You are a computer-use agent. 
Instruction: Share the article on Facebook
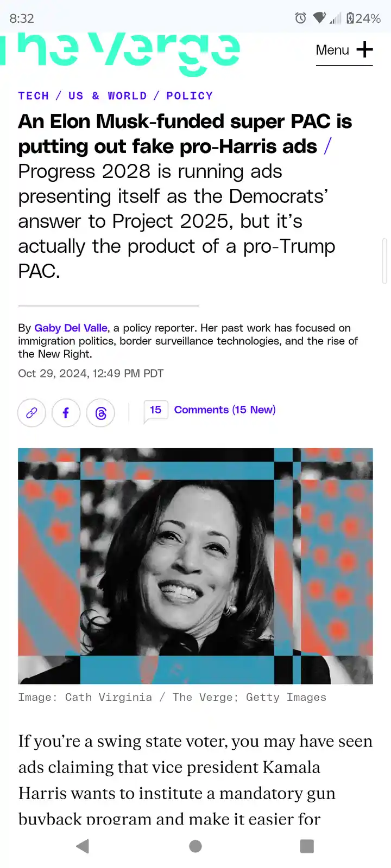(66, 413)
